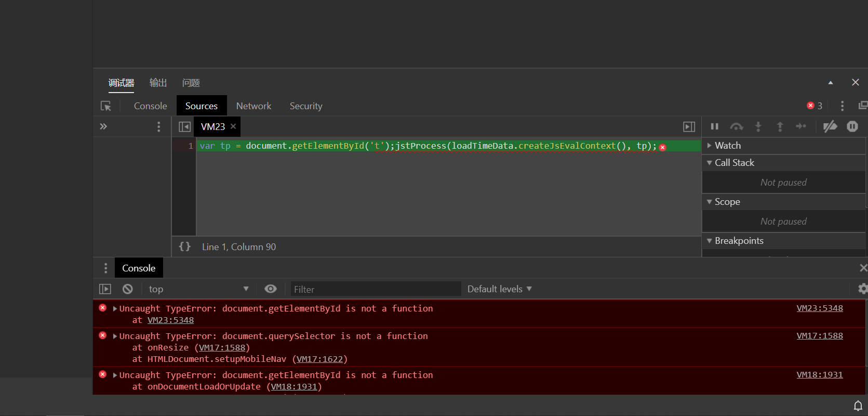
Task: Click the code on line 1
Action: click(428, 146)
